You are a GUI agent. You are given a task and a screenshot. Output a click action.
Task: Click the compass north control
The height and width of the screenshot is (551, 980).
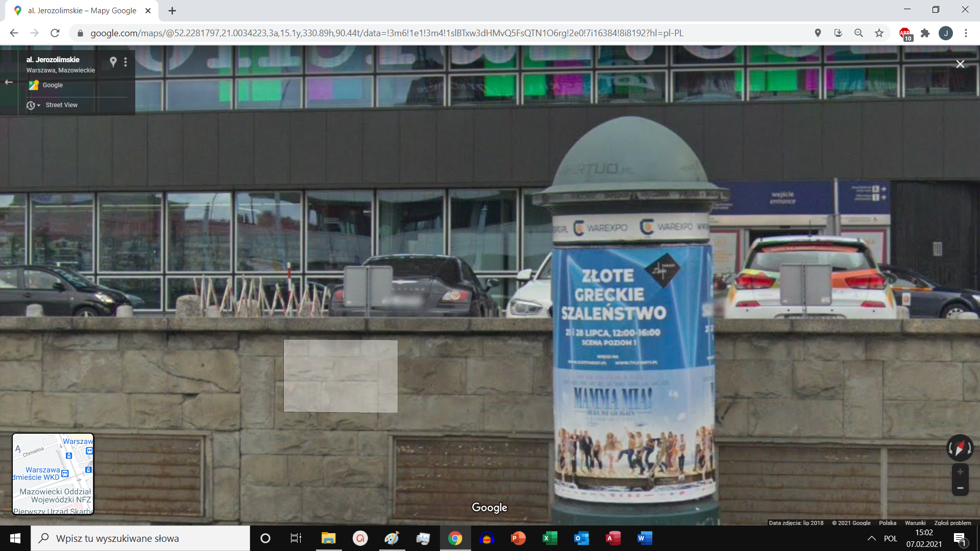point(960,448)
